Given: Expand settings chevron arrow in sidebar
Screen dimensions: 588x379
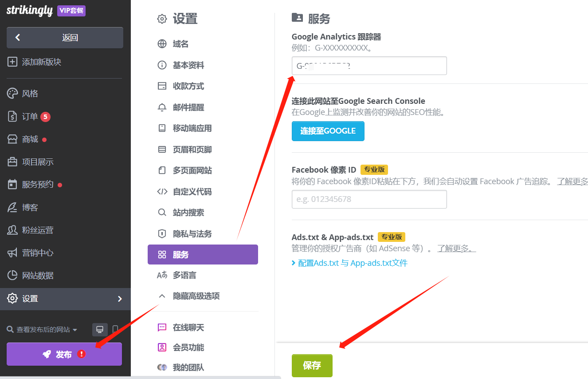Looking at the screenshot, I should pos(120,299).
